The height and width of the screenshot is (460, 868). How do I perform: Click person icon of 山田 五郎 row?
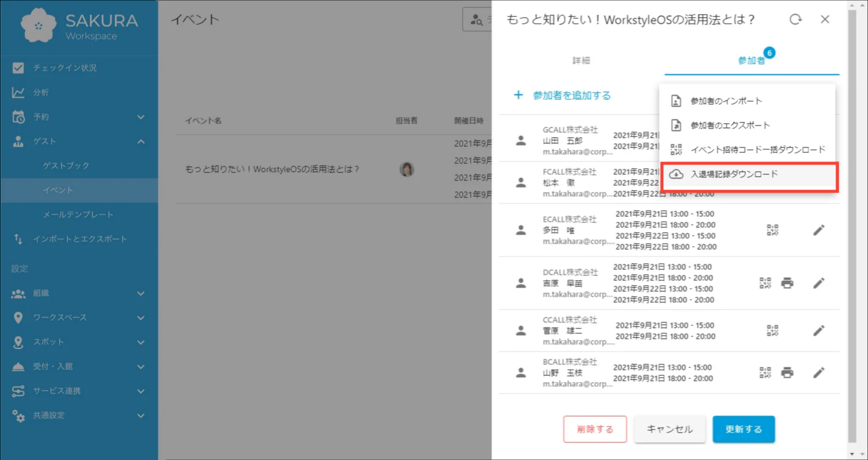[521, 140]
